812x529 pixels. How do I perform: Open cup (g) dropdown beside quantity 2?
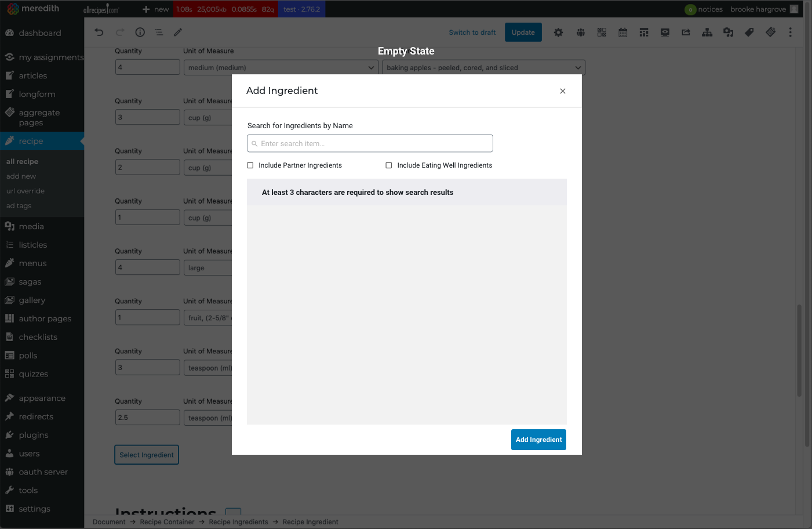point(208,168)
